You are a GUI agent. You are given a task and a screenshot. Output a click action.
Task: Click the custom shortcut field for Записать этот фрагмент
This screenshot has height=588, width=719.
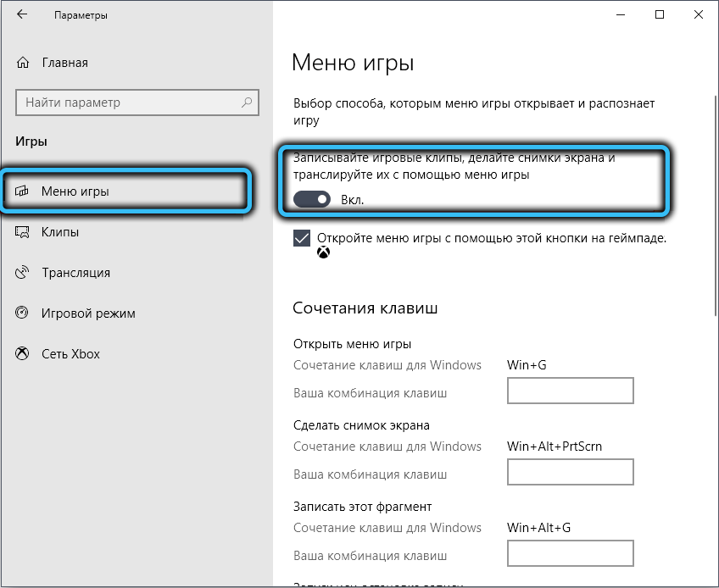(x=570, y=554)
